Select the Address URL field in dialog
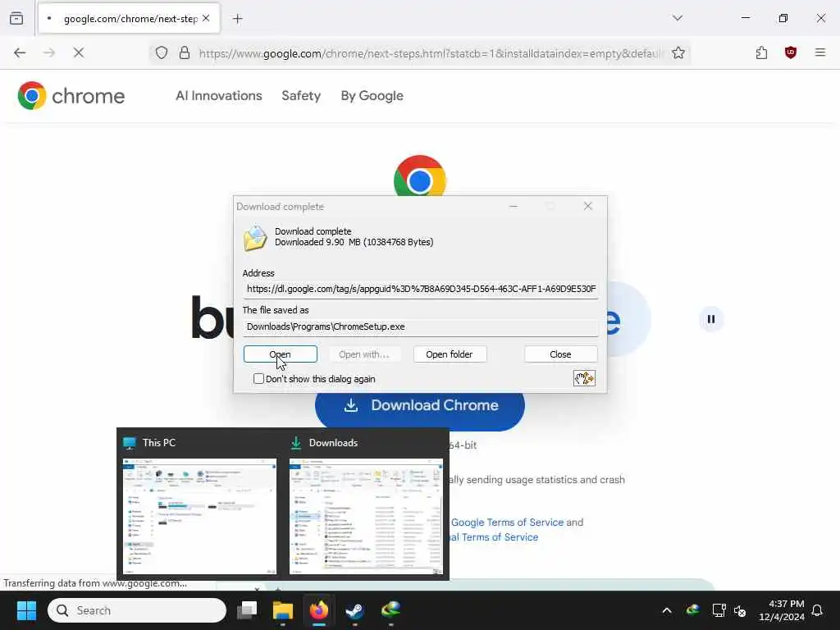 coord(421,289)
